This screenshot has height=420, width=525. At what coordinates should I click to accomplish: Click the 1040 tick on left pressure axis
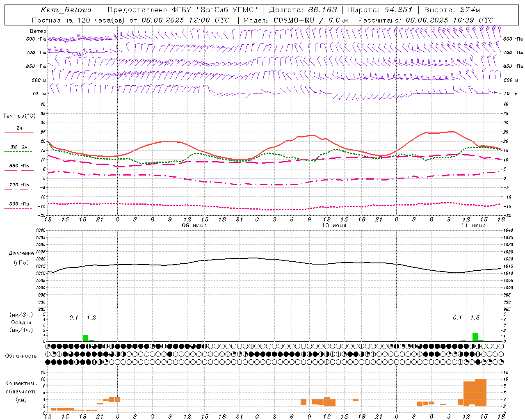(40, 231)
